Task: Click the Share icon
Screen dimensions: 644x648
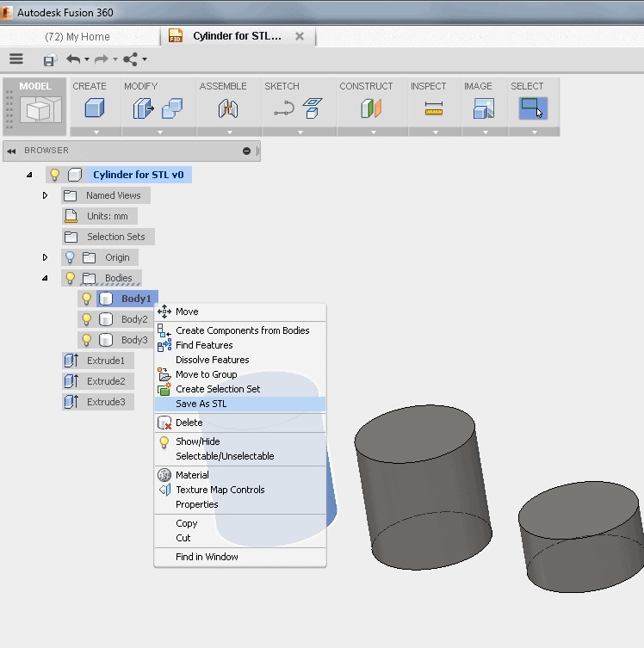Action: coord(131,59)
